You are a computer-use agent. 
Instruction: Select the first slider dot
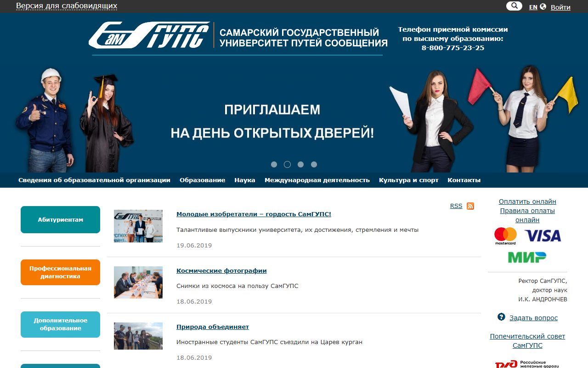point(274,164)
